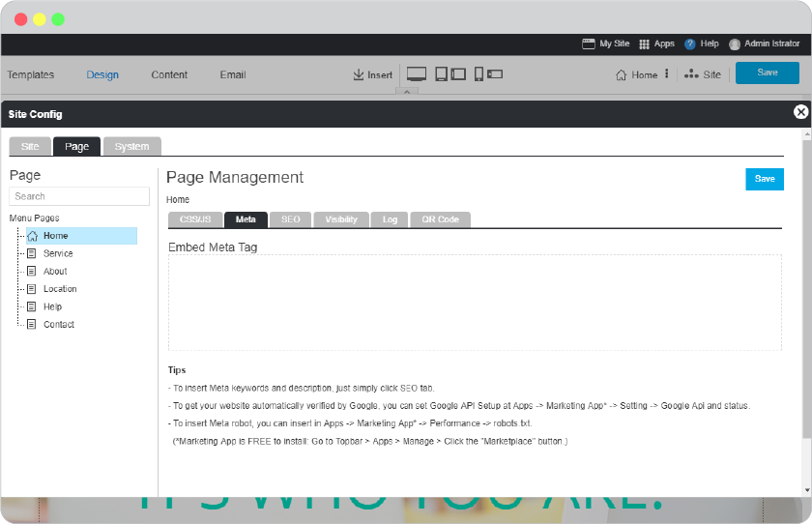This screenshot has width=812, height=524.
Task: Select the Location page in tree
Action: click(x=52, y=289)
